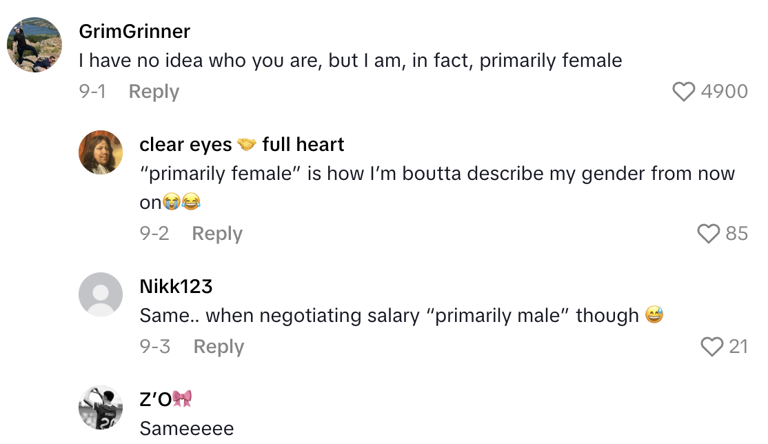This screenshot has height=444, width=768.
Task: Like the clear eyes full heart comment
Action: coord(708,233)
